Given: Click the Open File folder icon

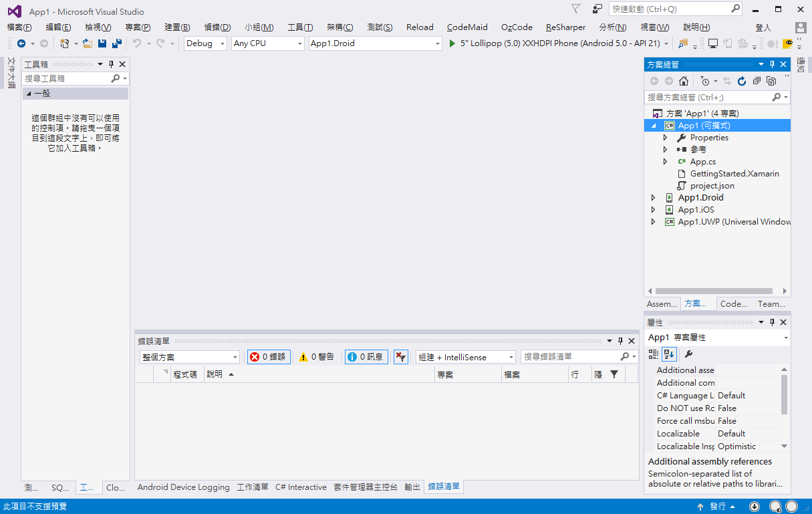Looking at the screenshot, I should click(x=87, y=43).
